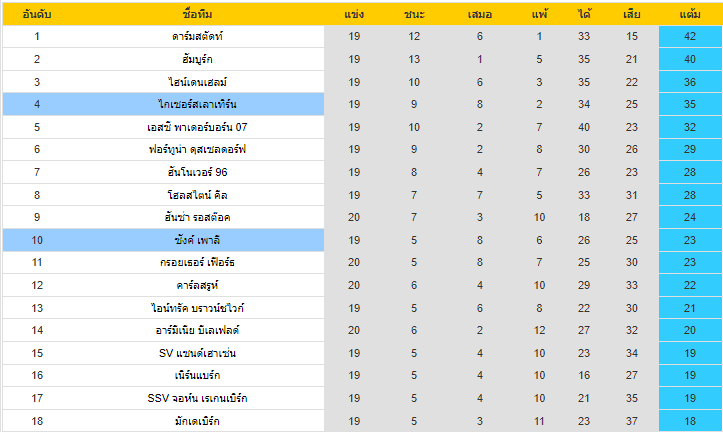Click the อันดับ column header
This screenshot has width=723, height=432.
point(37,15)
